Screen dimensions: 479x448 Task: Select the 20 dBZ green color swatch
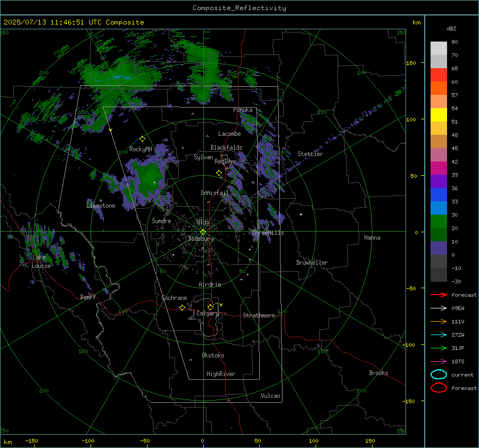click(439, 221)
